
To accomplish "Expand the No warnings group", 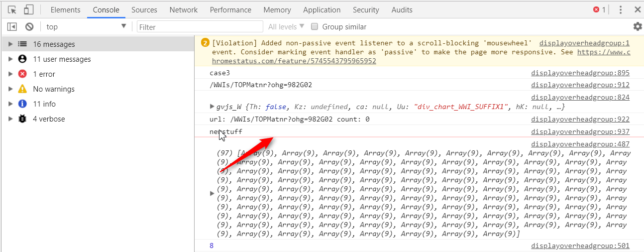I will pyautogui.click(x=10, y=89).
